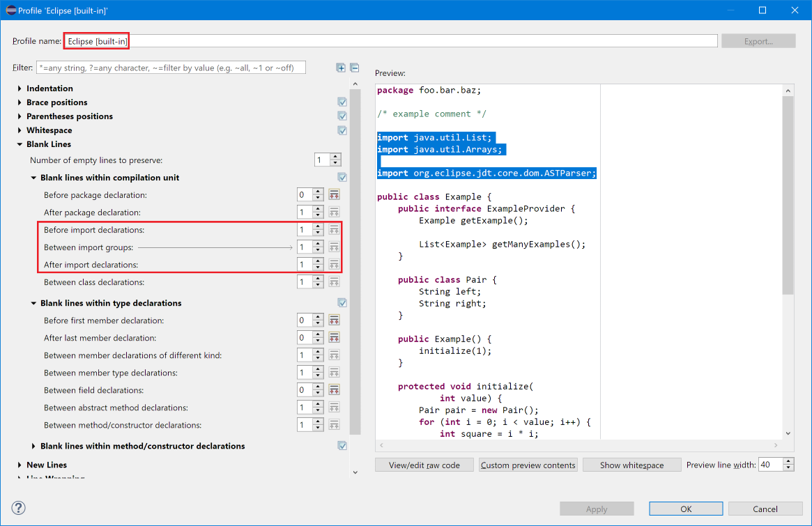
Task: Click the Eclipse icon in title bar
Action: click(x=10, y=10)
